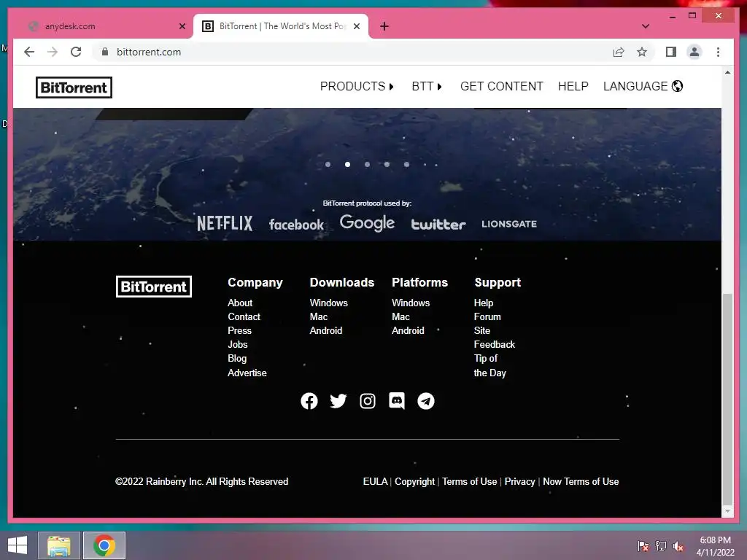Image resolution: width=747 pixels, height=560 pixels.
Task: Open the Instagram social icon
Action: coord(368,401)
